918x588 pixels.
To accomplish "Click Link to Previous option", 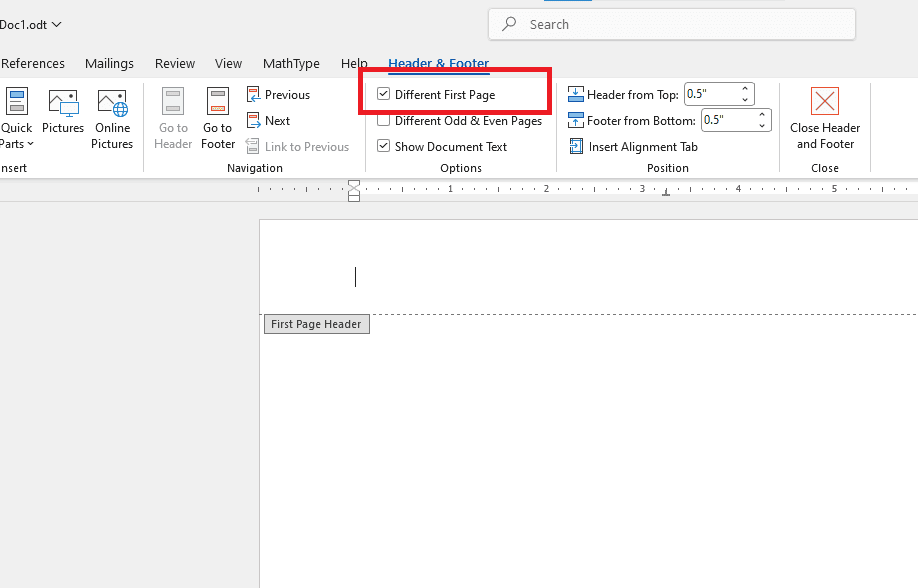I will [297, 146].
